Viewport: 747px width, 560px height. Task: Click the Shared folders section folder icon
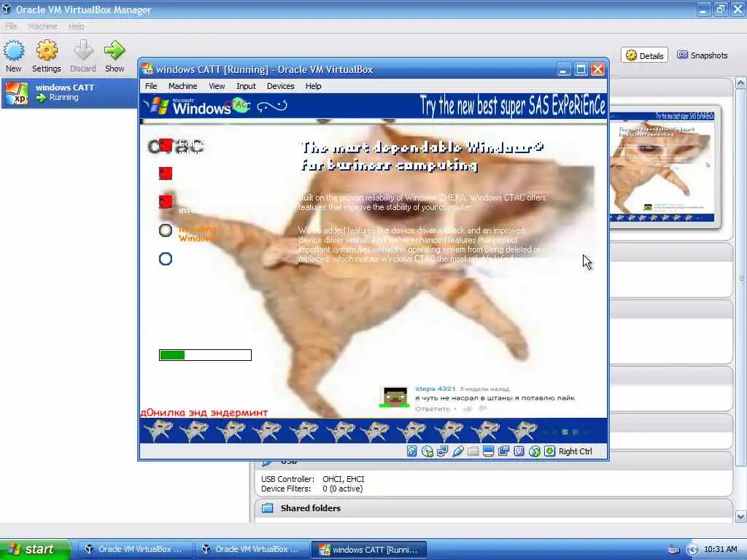point(268,508)
